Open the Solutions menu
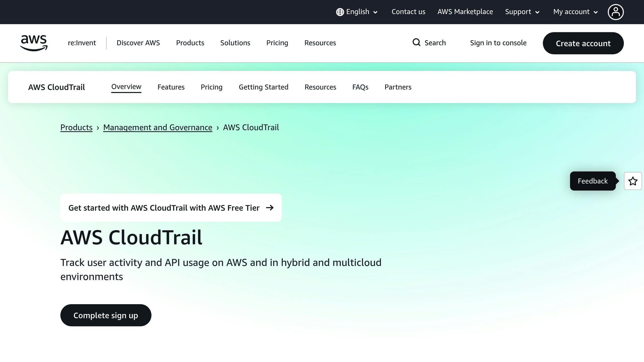The width and height of the screenshot is (644, 362). click(235, 43)
